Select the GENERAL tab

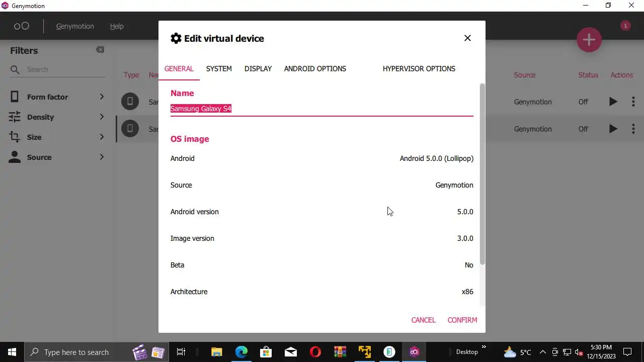(179, 69)
